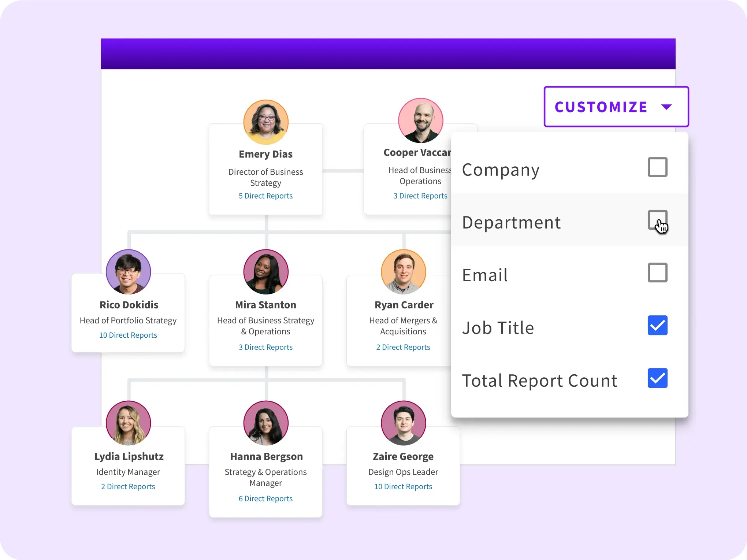Open Ryan Carder's profile picture
This screenshot has width=747, height=560.
point(404,272)
